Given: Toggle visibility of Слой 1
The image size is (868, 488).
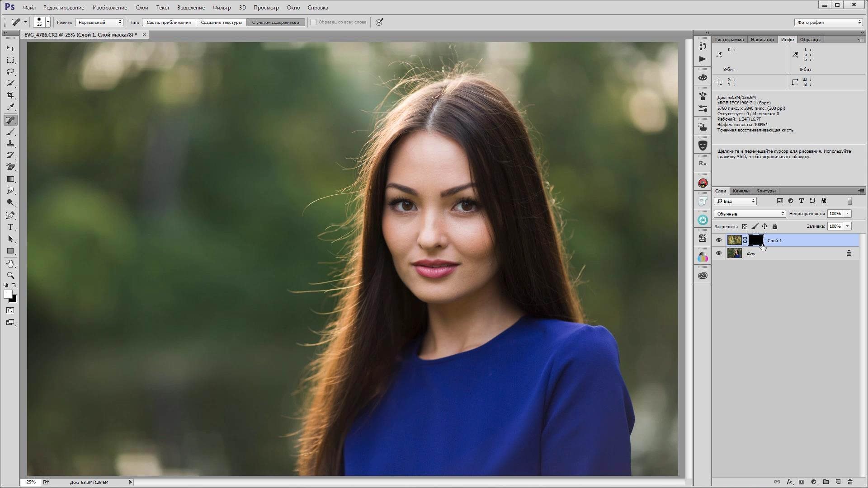Looking at the screenshot, I should click(719, 240).
